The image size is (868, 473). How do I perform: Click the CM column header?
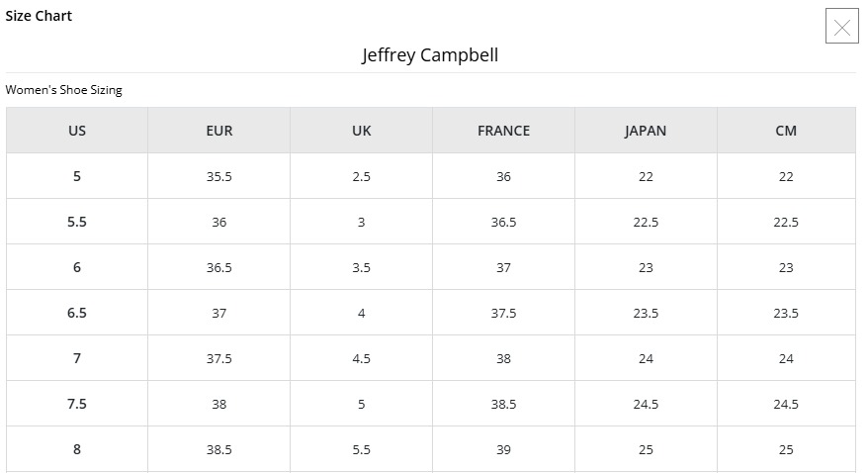[786, 131]
